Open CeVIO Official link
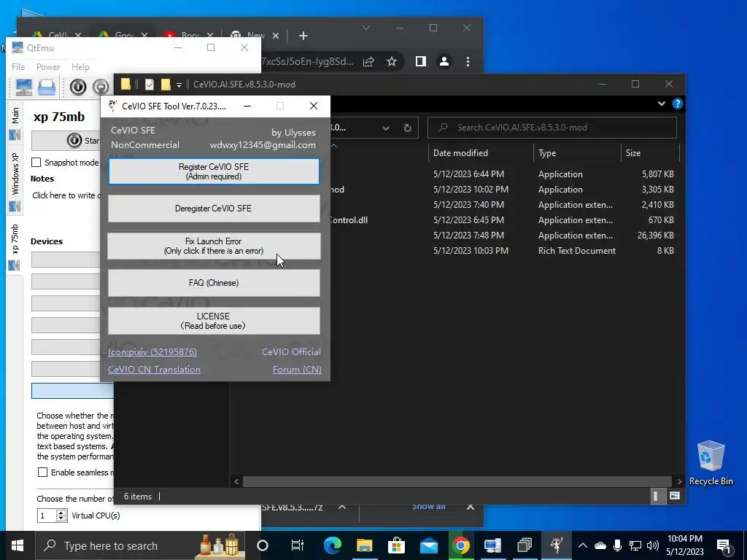This screenshot has width=747, height=560. click(x=291, y=352)
